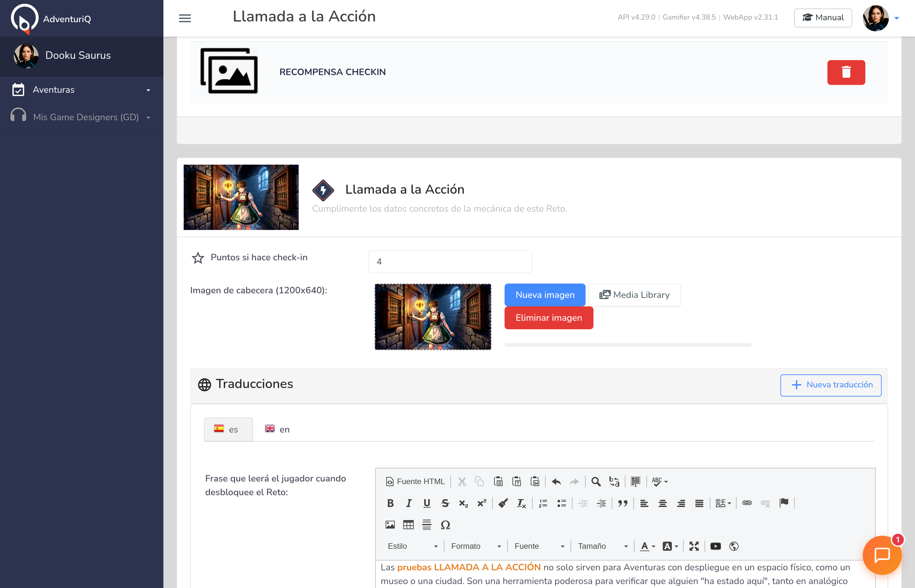This screenshot has width=915, height=588.
Task: Open the chat widget with one notification
Action: [882, 555]
